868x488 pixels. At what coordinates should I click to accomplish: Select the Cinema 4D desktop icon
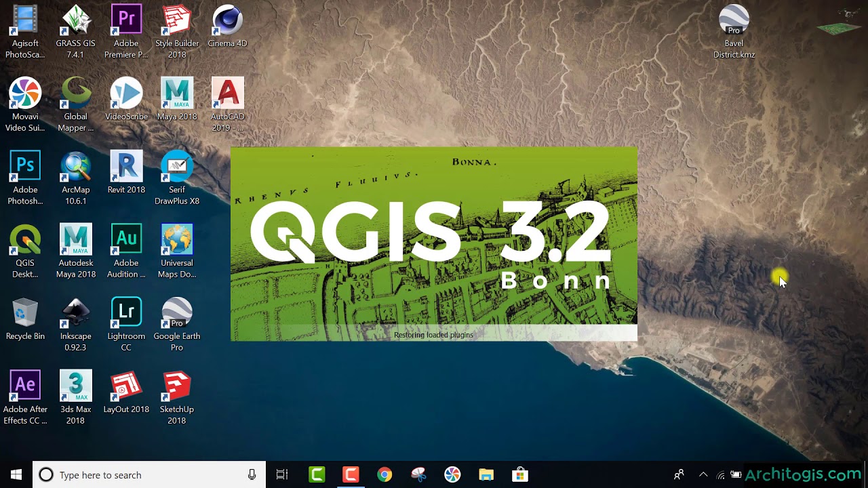click(x=227, y=26)
